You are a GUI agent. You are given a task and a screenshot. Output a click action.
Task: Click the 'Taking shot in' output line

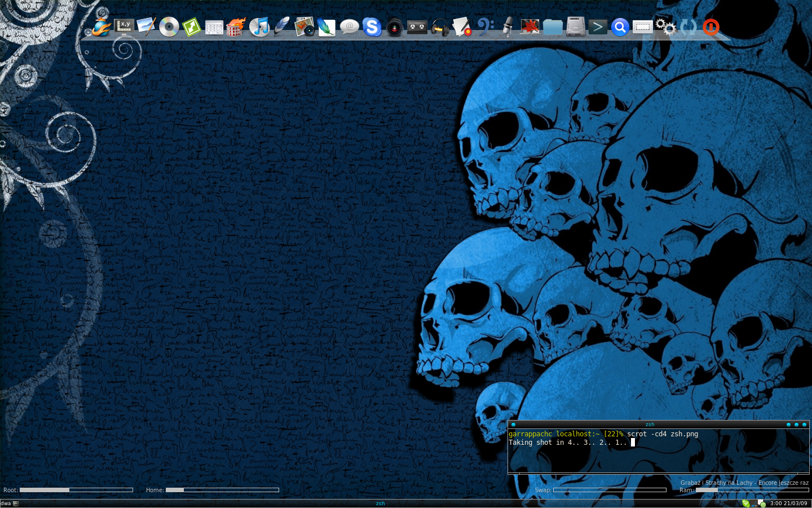click(568, 443)
